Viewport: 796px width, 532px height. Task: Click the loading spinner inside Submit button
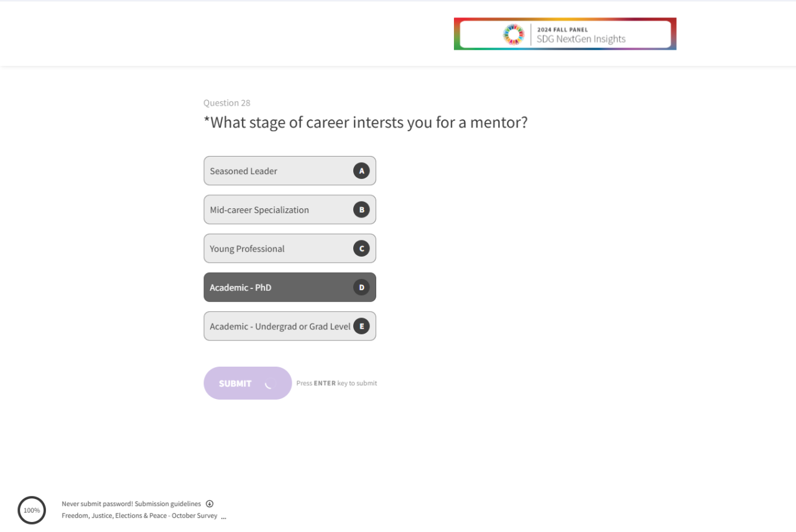268,383
